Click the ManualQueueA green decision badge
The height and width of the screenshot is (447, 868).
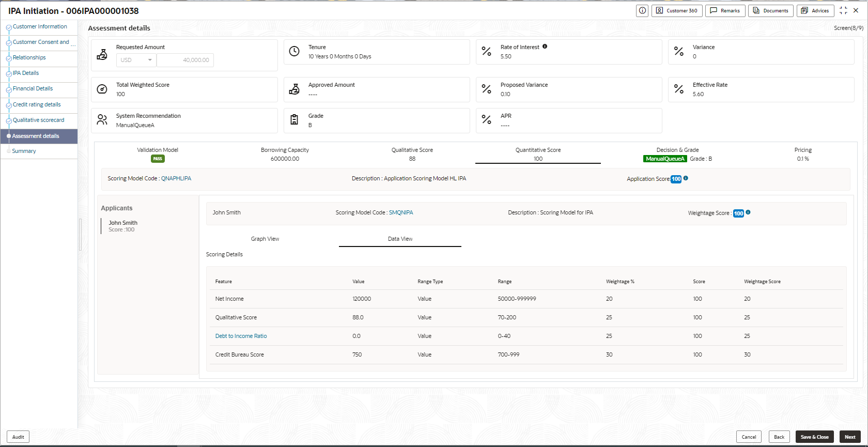click(665, 159)
